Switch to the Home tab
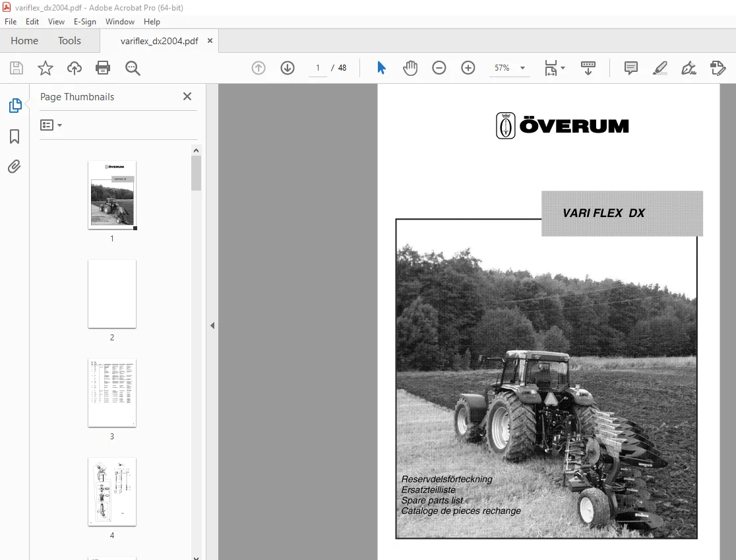 point(24,41)
